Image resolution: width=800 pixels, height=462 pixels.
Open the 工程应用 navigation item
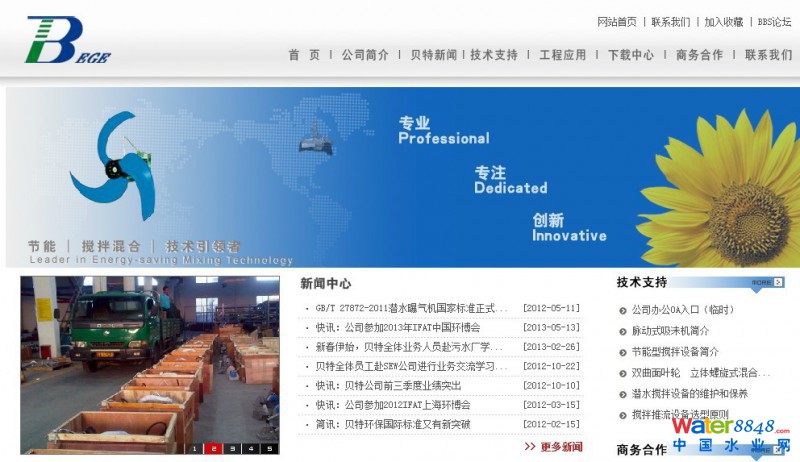pyautogui.click(x=562, y=55)
